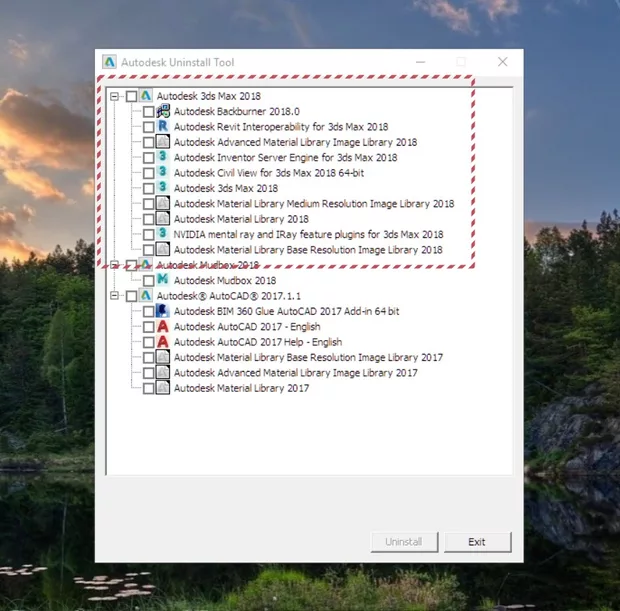
Task: Click the BIM 360 Glue add-in icon
Action: (x=163, y=311)
